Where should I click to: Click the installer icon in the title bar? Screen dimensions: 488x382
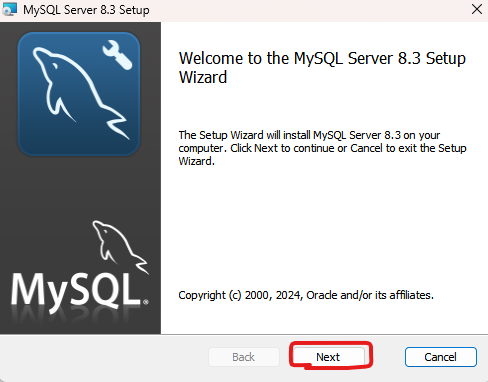tap(9, 9)
